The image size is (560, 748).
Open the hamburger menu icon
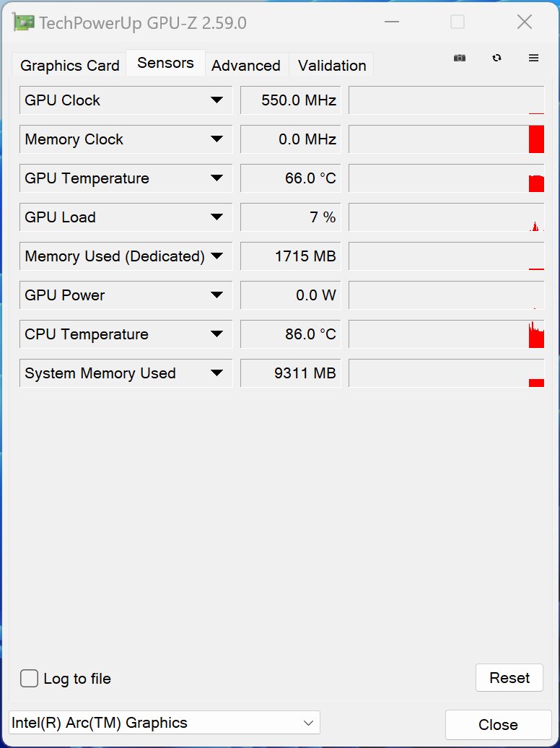coord(534,58)
